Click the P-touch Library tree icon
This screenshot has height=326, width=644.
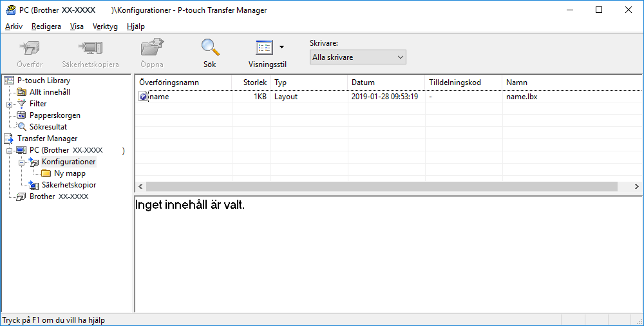click(x=8, y=81)
